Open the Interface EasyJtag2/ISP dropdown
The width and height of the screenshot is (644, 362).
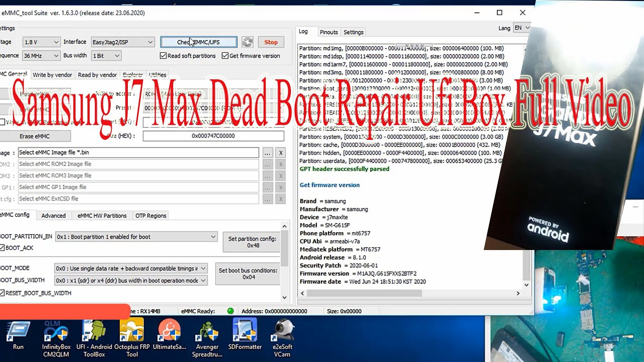122,42
